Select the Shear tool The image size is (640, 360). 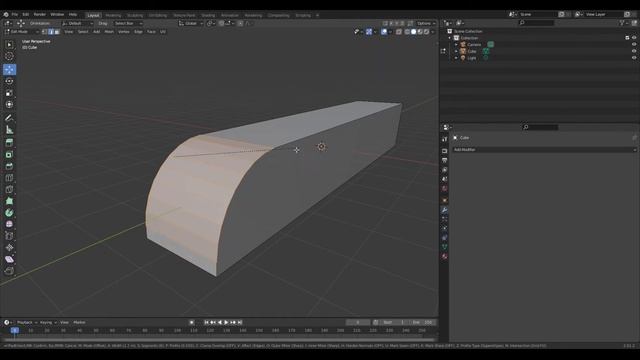pos(9,259)
